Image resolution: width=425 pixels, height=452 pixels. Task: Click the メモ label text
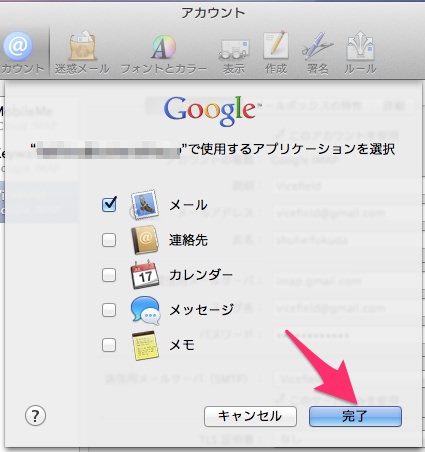click(182, 345)
